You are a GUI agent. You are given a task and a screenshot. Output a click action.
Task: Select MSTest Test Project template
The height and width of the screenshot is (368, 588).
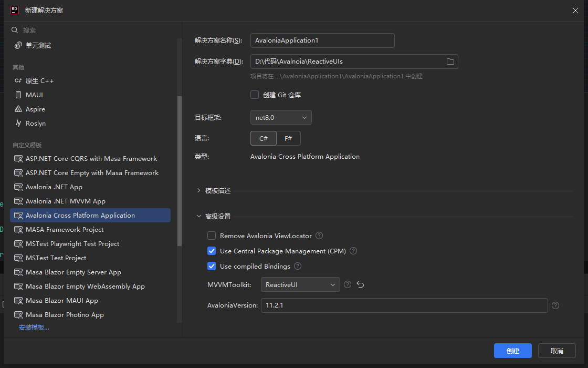point(90,258)
